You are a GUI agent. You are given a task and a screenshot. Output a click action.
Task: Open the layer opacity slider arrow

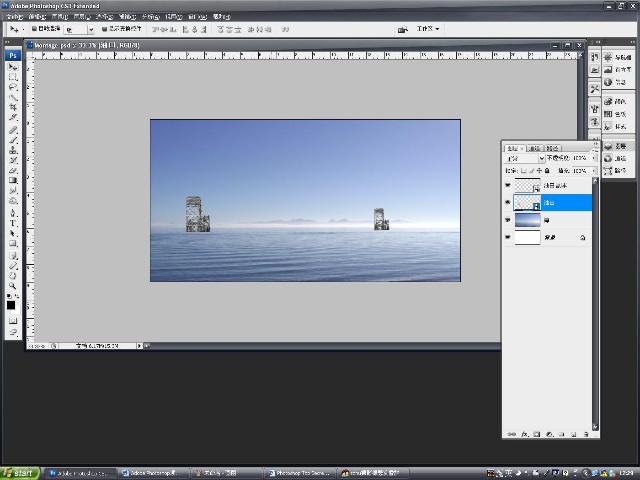point(593,158)
